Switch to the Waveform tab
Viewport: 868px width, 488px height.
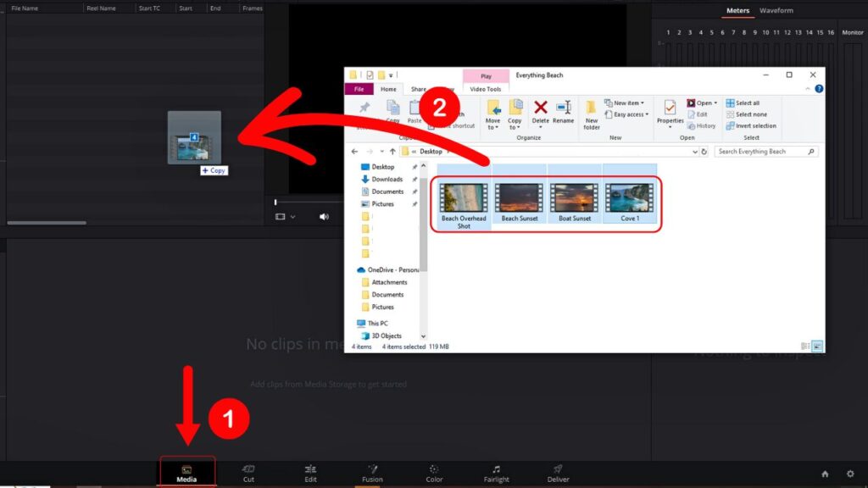point(775,10)
